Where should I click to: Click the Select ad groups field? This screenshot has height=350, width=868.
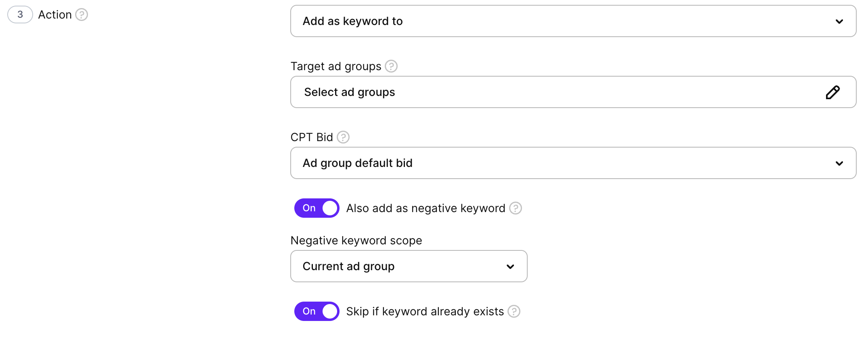(525, 92)
